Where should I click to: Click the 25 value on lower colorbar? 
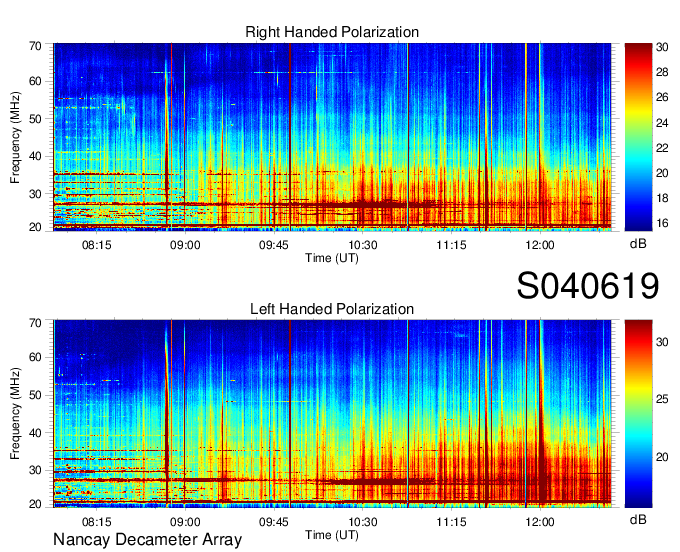[x=662, y=399]
